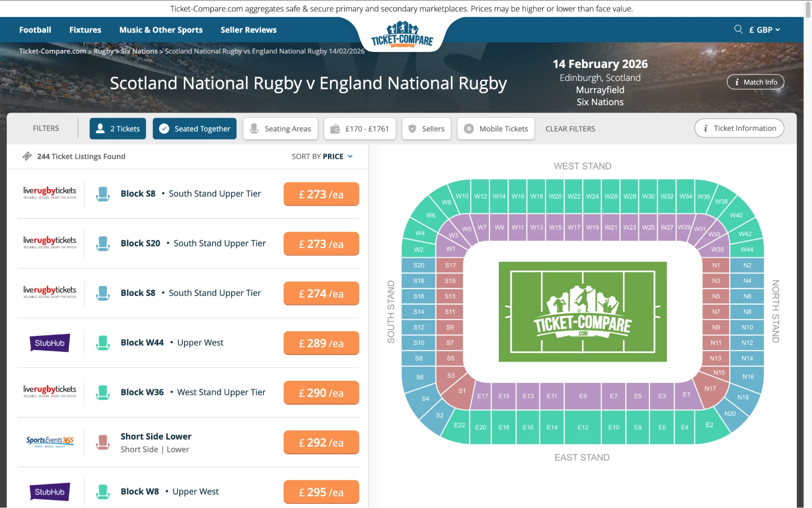The width and height of the screenshot is (812, 508).
Task: Disable the Seated Together filter
Action: [x=194, y=128]
